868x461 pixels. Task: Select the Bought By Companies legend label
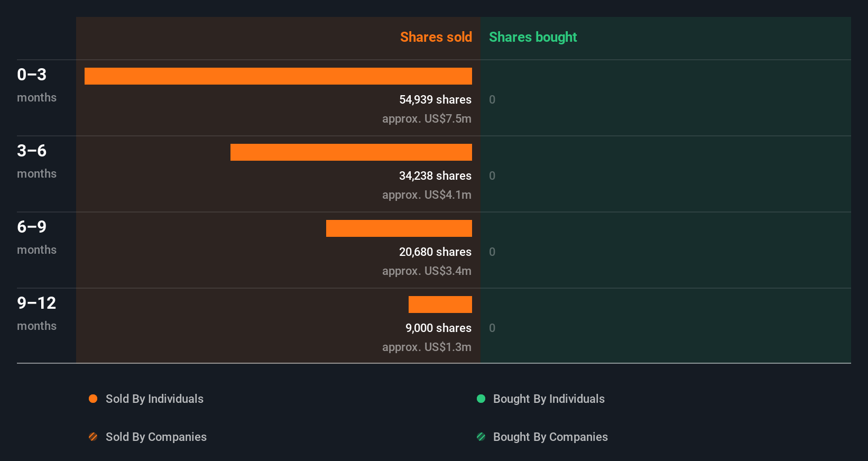point(550,437)
